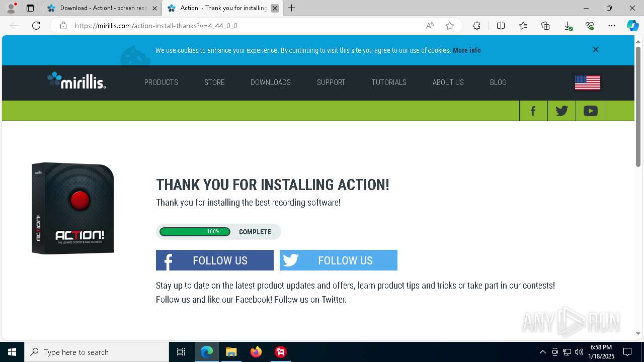
Task: Open Task View on taskbar
Action: [x=181, y=352]
